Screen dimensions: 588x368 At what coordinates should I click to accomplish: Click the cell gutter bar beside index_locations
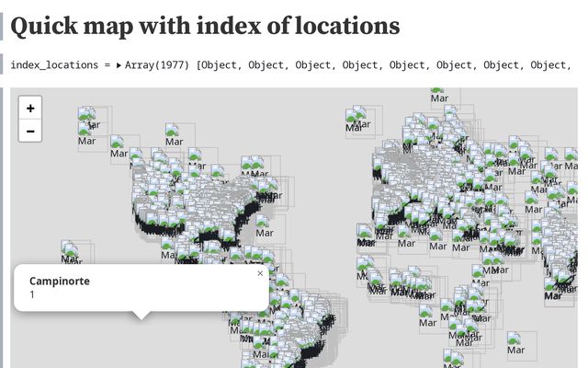(x=3, y=65)
